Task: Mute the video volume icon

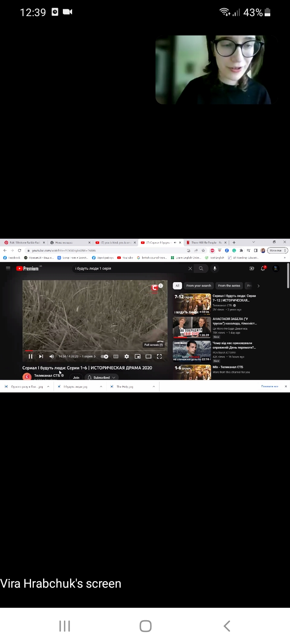Action: 52,356
